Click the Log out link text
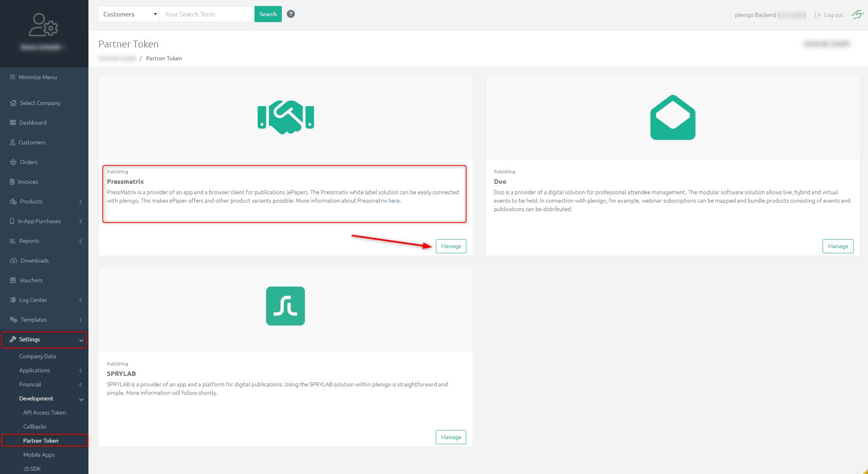This screenshot has height=474, width=868. click(x=833, y=15)
